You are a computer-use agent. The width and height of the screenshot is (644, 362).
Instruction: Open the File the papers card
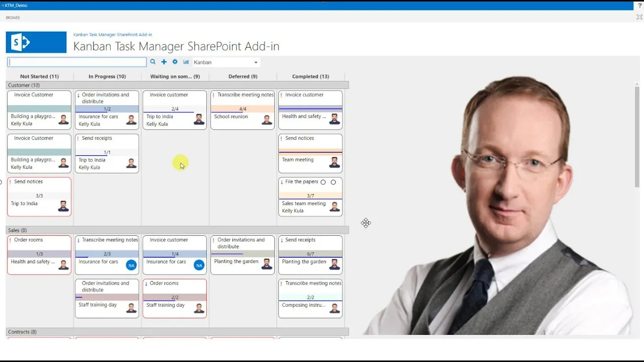coord(310,197)
